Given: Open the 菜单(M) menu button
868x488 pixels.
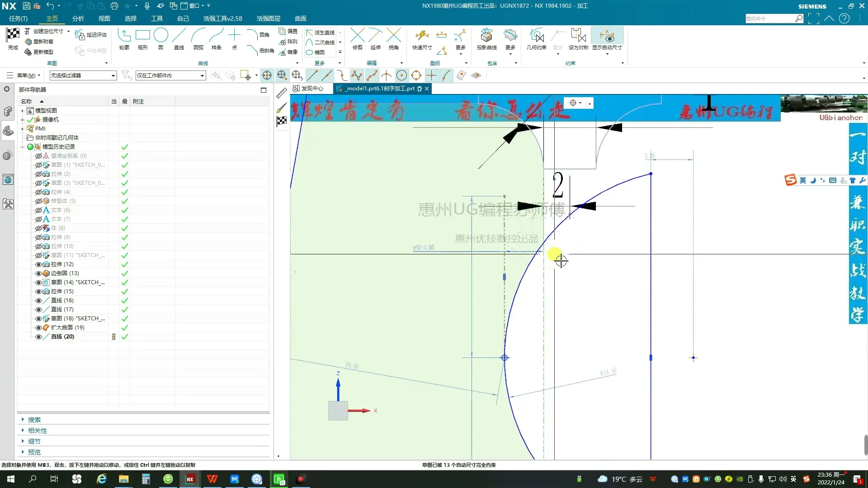Looking at the screenshot, I should pos(26,75).
